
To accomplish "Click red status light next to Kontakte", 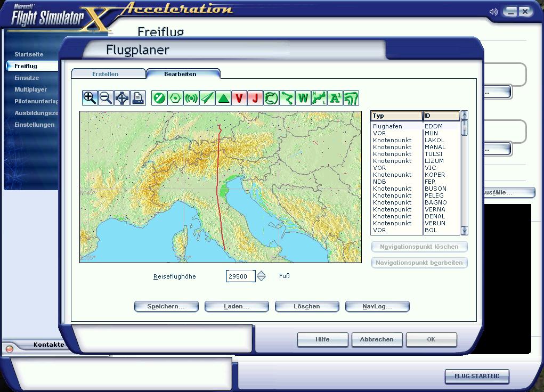I will (x=10, y=349).
